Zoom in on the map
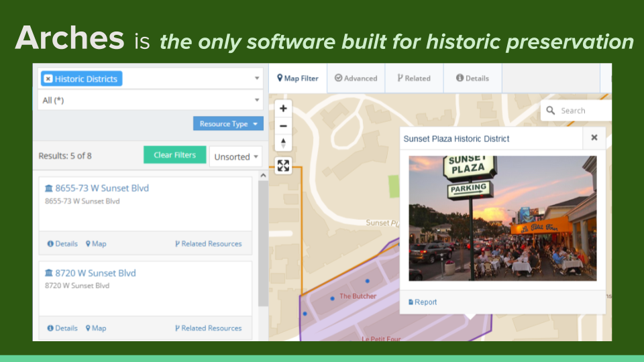The image size is (644, 362). tap(283, 109)
